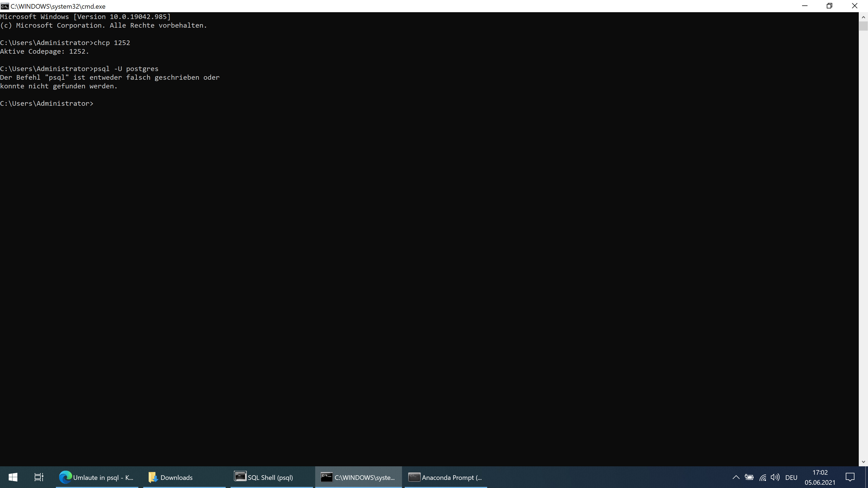Image resolution: width=868 pixels, height=488 pixels.
Task: Switch to the SQL Shell (psql) window
Action: (272, 477)
